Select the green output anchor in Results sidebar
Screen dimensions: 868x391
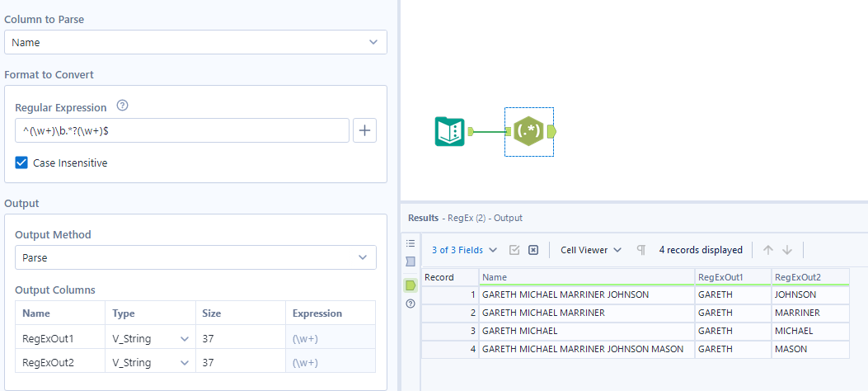(x=411, y=285)
